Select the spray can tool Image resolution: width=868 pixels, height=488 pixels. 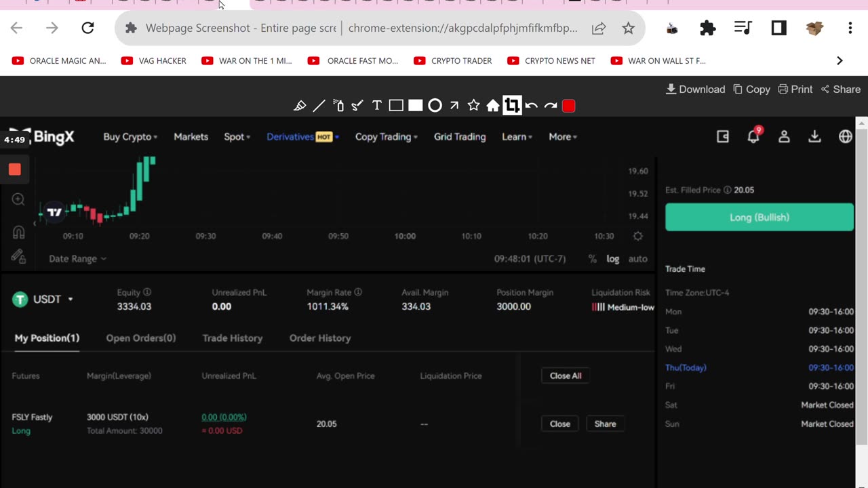338,106
